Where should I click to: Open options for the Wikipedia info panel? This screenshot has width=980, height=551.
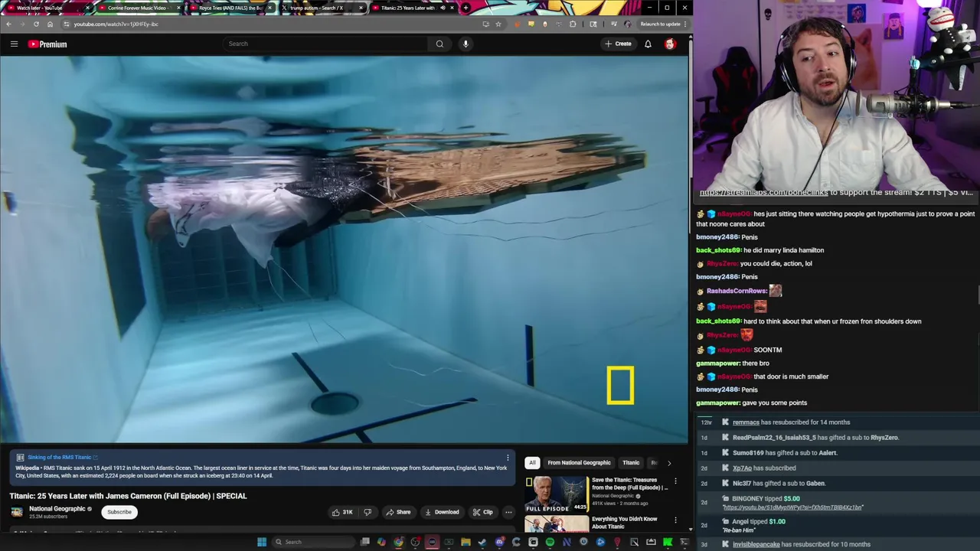[508, 458]
